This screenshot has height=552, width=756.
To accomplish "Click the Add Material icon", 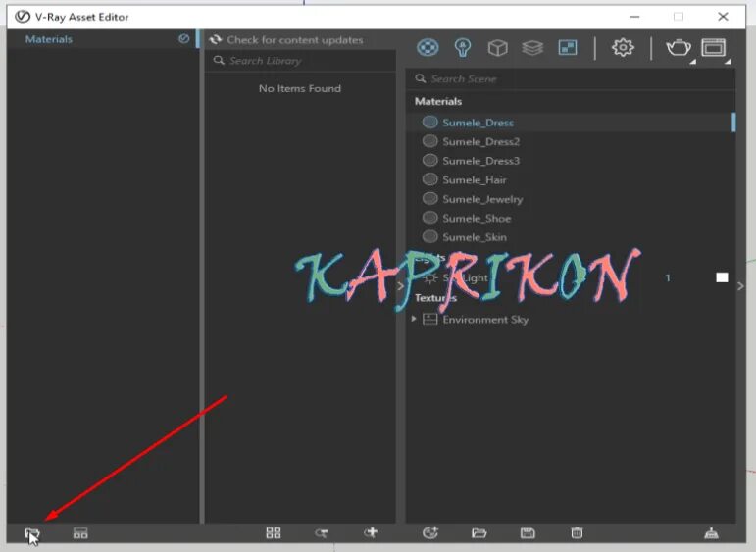I will (430, 532).
